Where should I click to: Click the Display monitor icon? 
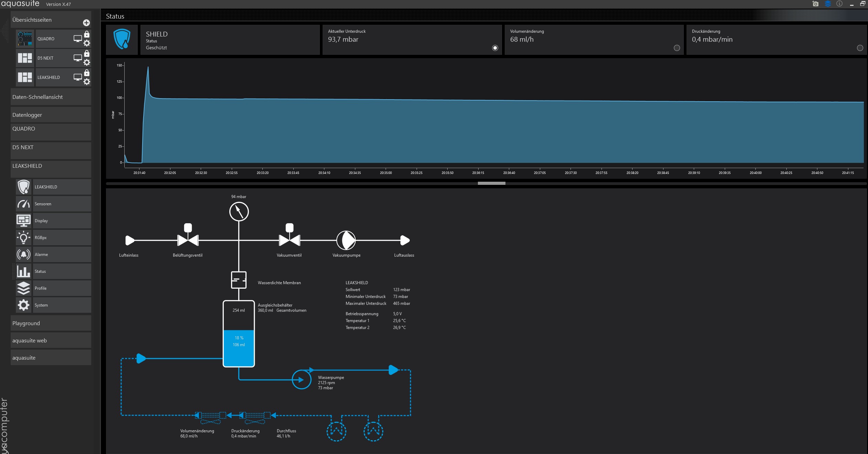tap(23, 221)
